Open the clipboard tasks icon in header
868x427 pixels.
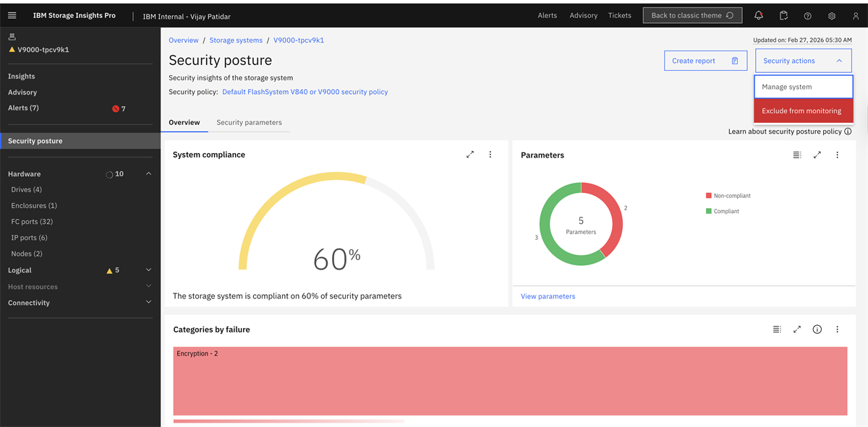pos(783,15)
